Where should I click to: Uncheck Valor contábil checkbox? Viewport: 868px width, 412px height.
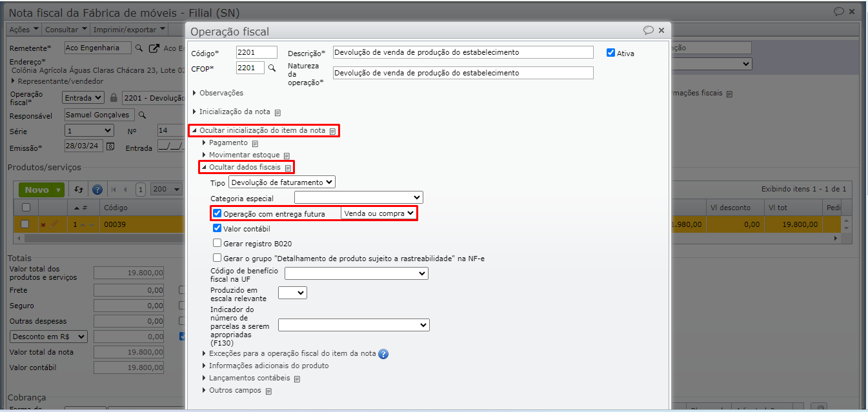[x=217, y=228]
